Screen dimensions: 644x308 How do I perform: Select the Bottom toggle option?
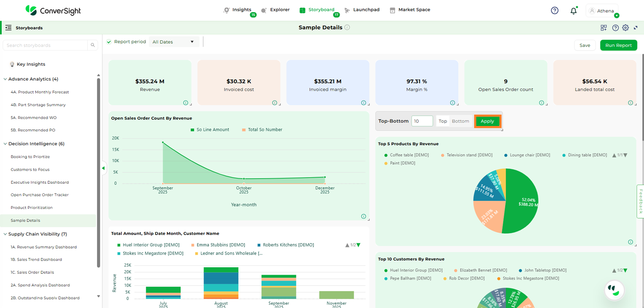[x=460, y=121]
